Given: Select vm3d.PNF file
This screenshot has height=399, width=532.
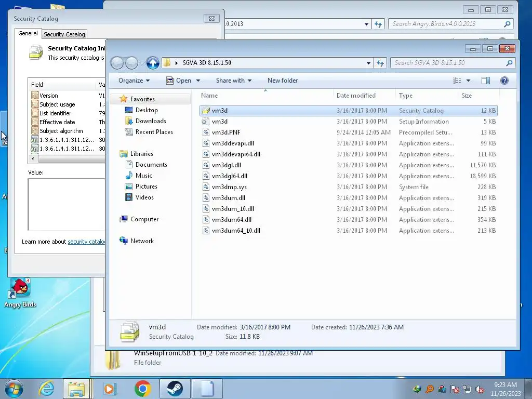Looking at the screenshot, I should 349,132.
